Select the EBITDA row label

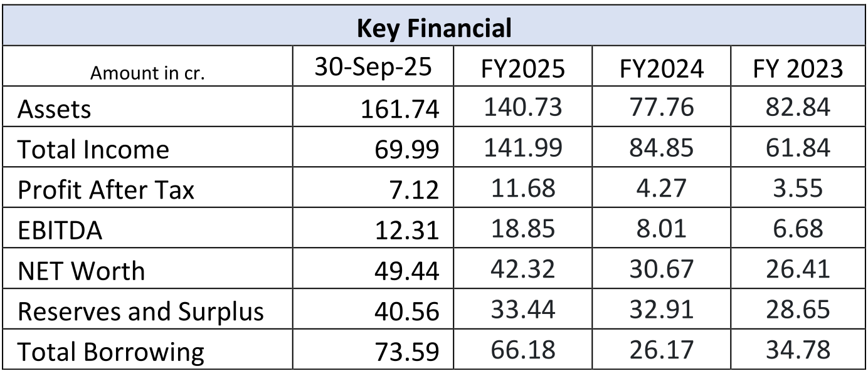[60, 231]
